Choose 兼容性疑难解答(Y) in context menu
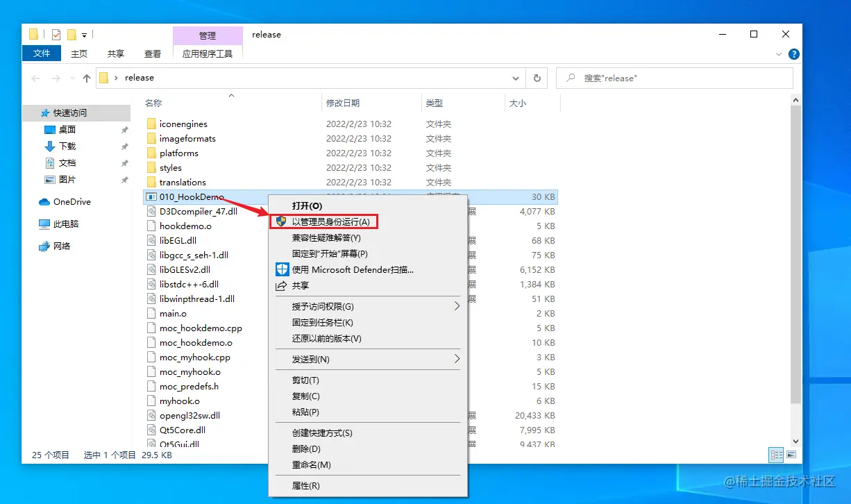 coord(368,238)
